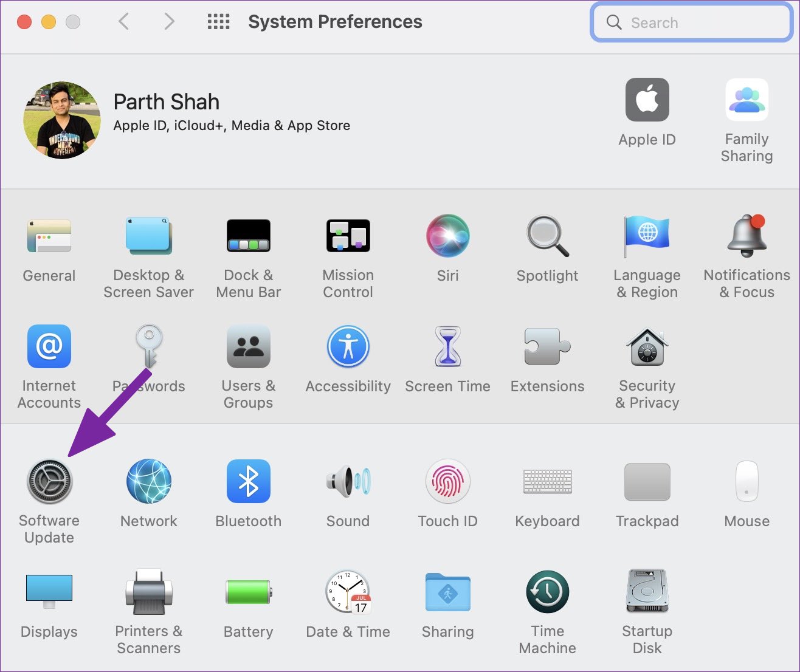Open Users & Groups preferences
The width and height of the screenshot is (800, 672).
point(249,346)
